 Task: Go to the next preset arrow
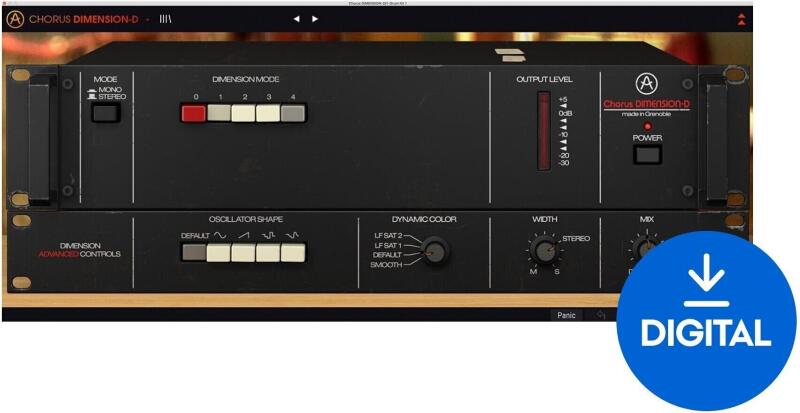(315, 18)
